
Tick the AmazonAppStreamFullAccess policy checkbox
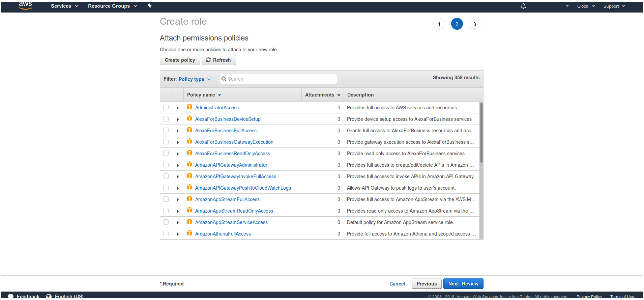coord(166,199)
